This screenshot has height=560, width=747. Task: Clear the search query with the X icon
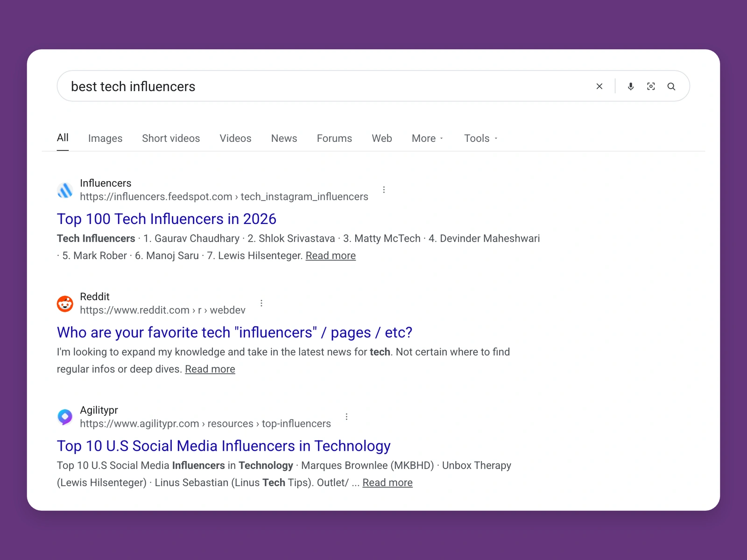[x=599, y=86]
